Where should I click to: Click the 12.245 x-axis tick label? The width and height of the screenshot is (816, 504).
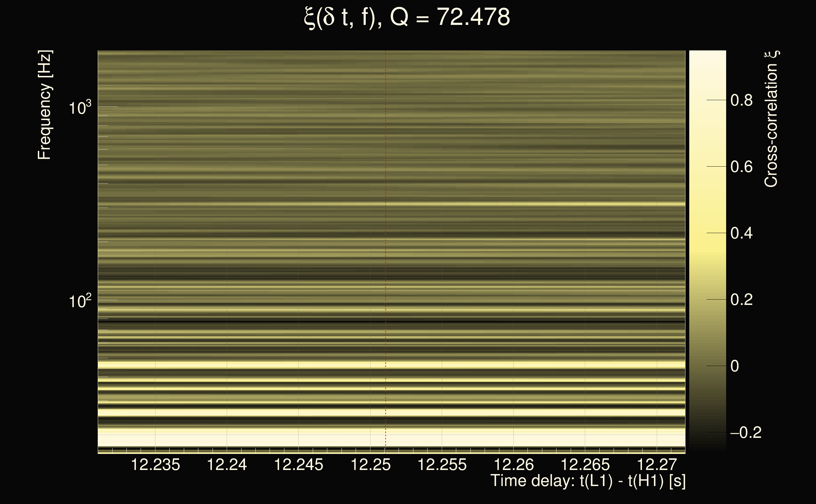(x=299, y=465)
